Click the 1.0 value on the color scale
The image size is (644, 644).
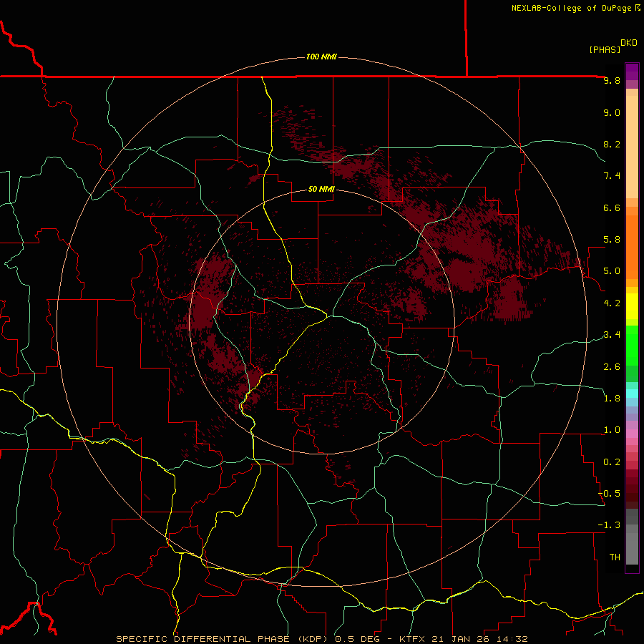[x=612, y=430]
